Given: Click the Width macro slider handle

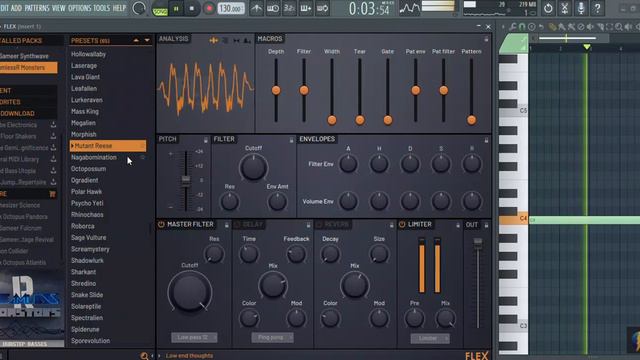Looking at the screenshot, I should tap(332, 120).
